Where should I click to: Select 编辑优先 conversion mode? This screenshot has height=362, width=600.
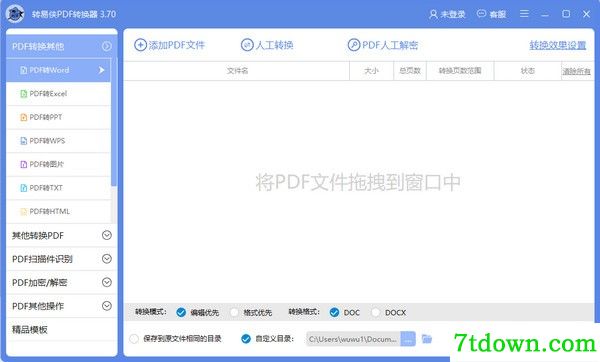[x=181, y=313]
